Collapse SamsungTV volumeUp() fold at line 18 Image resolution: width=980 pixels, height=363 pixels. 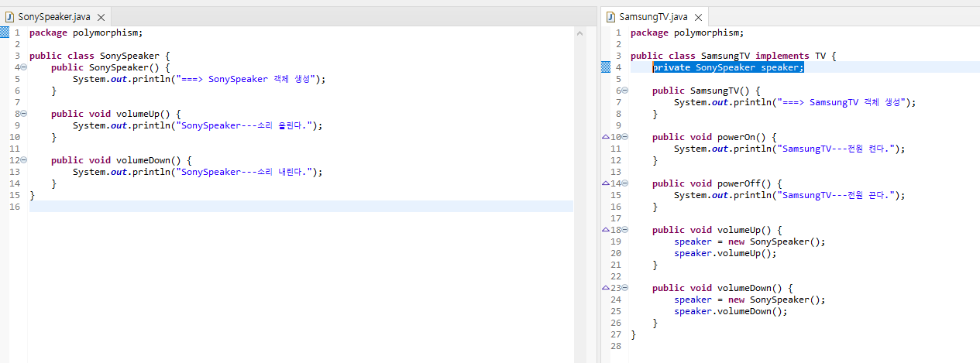pos(625,230)
